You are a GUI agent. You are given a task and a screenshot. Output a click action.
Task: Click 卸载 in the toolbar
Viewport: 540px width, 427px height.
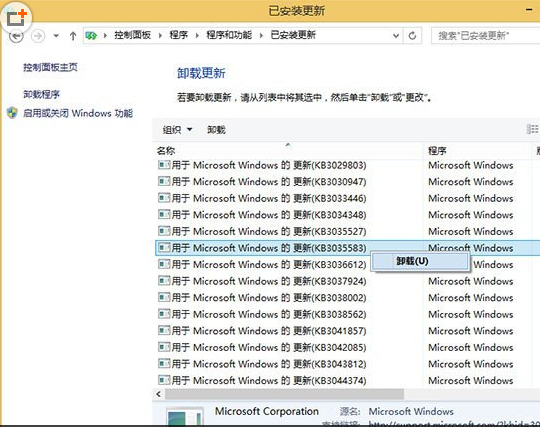click(x=216, y=130)
